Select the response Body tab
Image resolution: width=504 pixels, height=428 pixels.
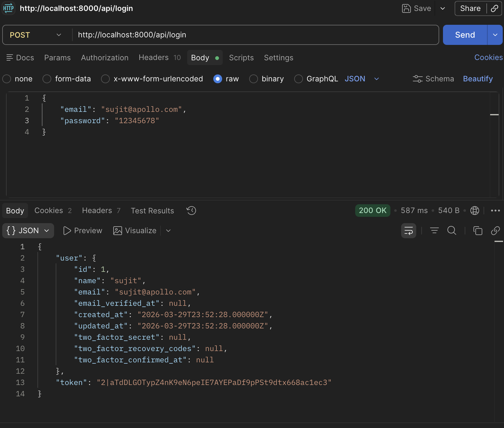click(x=15, y=210)
